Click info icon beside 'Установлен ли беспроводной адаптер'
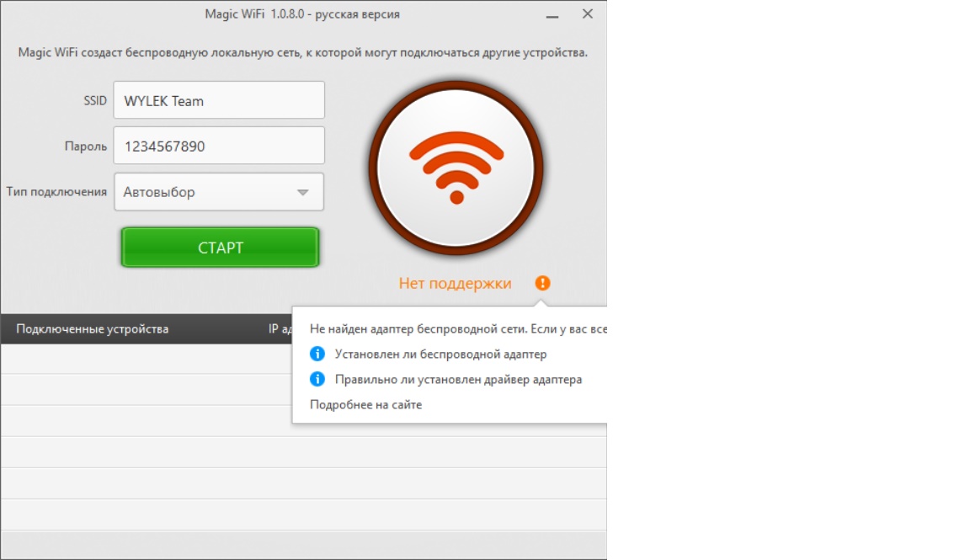Viewport: 970px width, 560px height. point(317,354)
